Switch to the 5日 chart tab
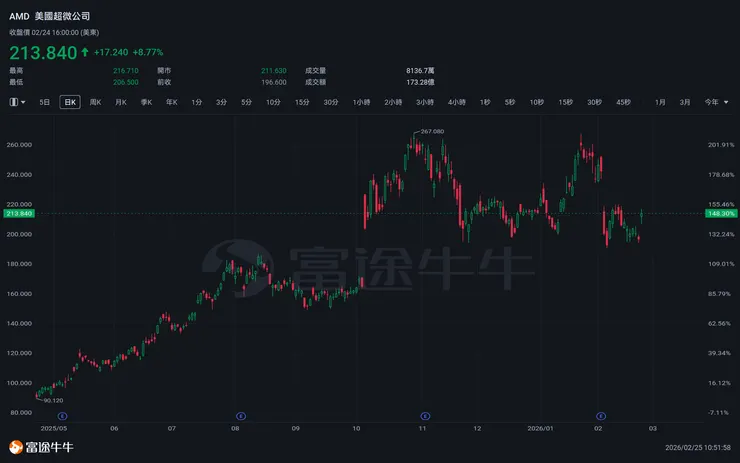Image resolution: width=740 pixels, height=463 pixels. coord(44,102)
